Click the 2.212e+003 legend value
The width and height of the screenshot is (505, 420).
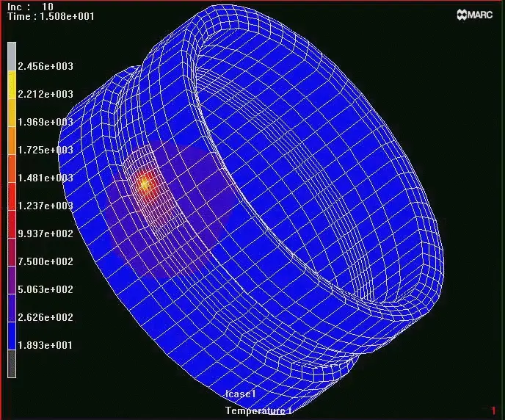(46, 94)
